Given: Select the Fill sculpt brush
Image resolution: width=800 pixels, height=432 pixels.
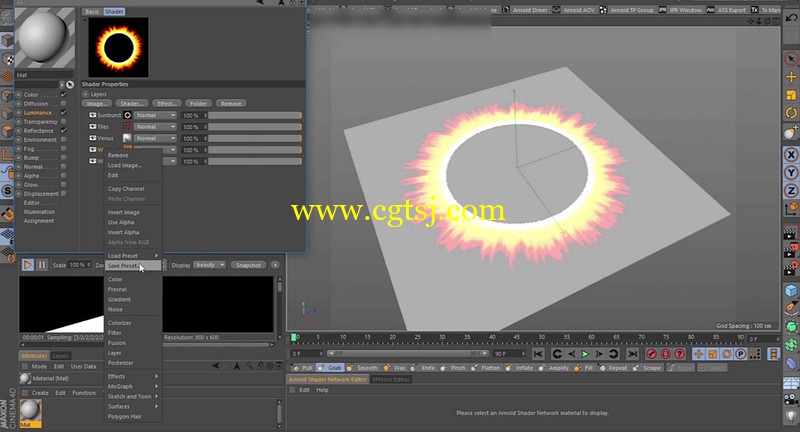Looking at the screenshot, I should pyautogui.click(x=583, y=368).
